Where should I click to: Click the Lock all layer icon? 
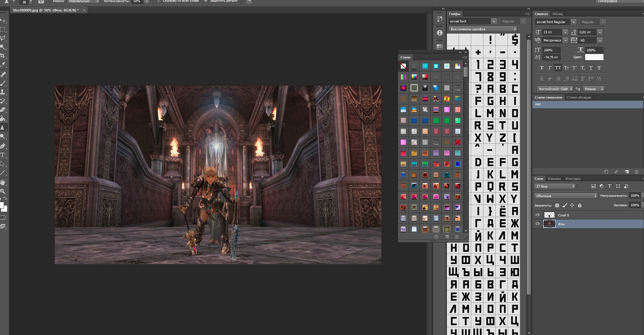point(580,205)
